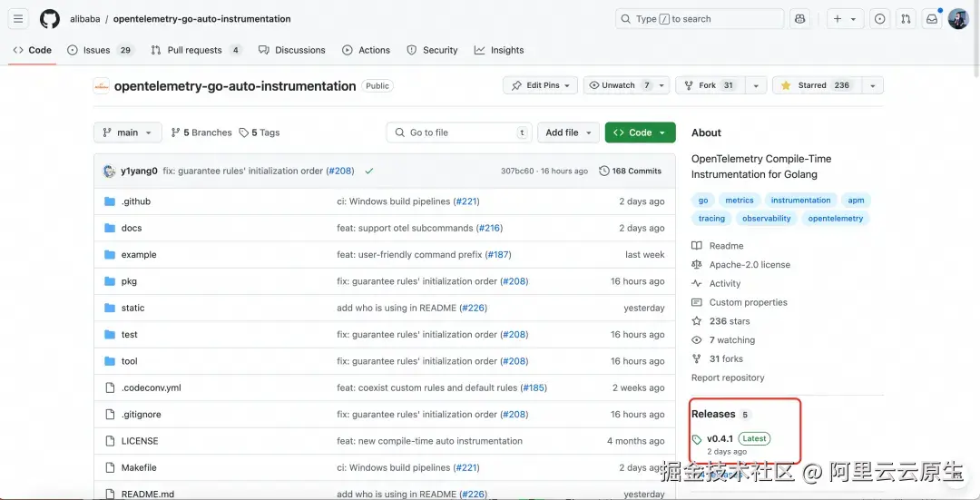Switch to the Code tab
Image resolution: width=980 pixels, height=500 pixels.
click(33, 50)
